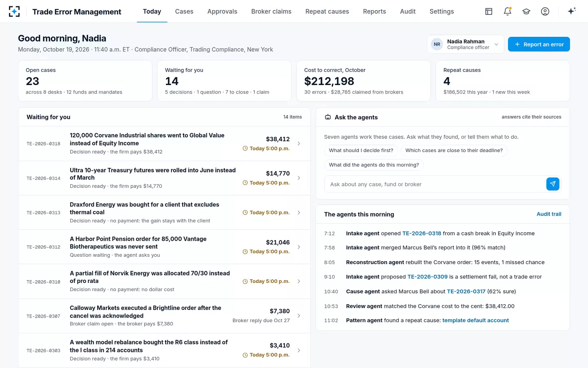
Task: Open the Settings tab
Action: 442,11
